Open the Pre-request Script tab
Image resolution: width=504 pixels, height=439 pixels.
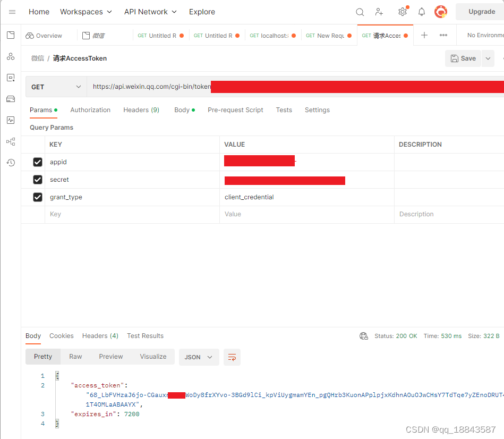coord(235,110)
